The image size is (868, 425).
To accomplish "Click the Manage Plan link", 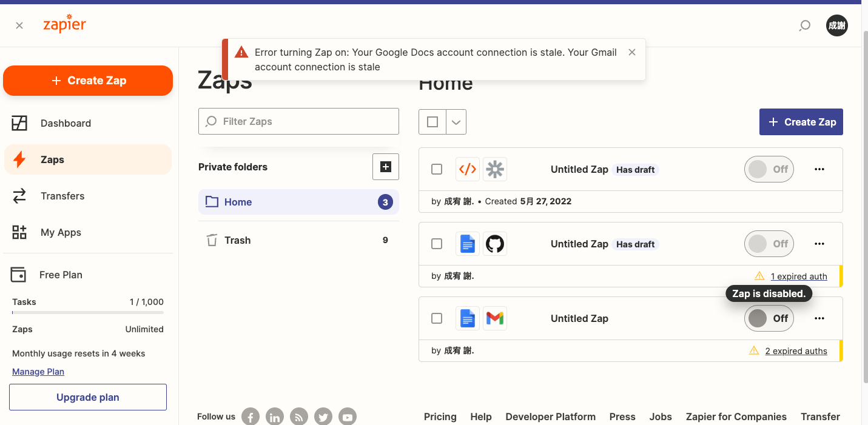I will tap(38, 372).
